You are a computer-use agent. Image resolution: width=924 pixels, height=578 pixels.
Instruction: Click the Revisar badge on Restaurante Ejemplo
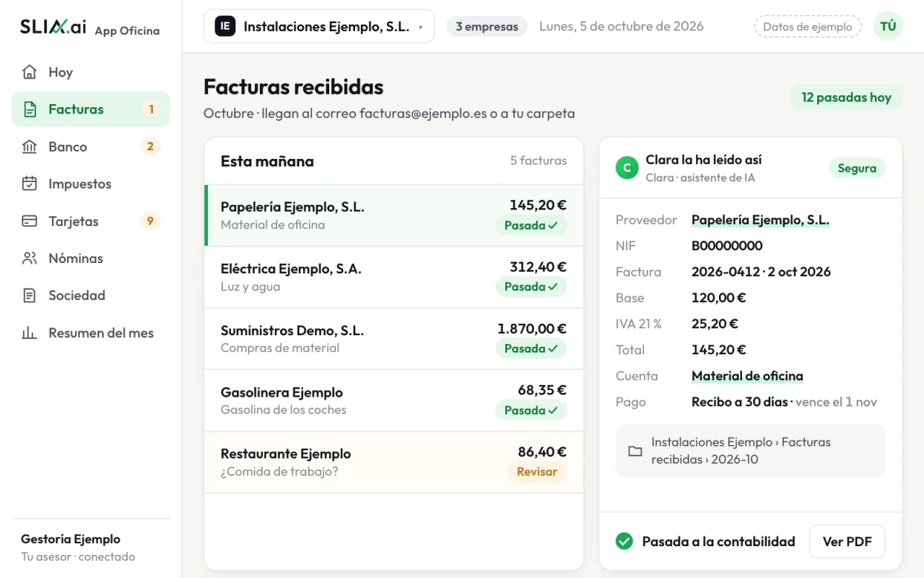click(x=537, y=472)
